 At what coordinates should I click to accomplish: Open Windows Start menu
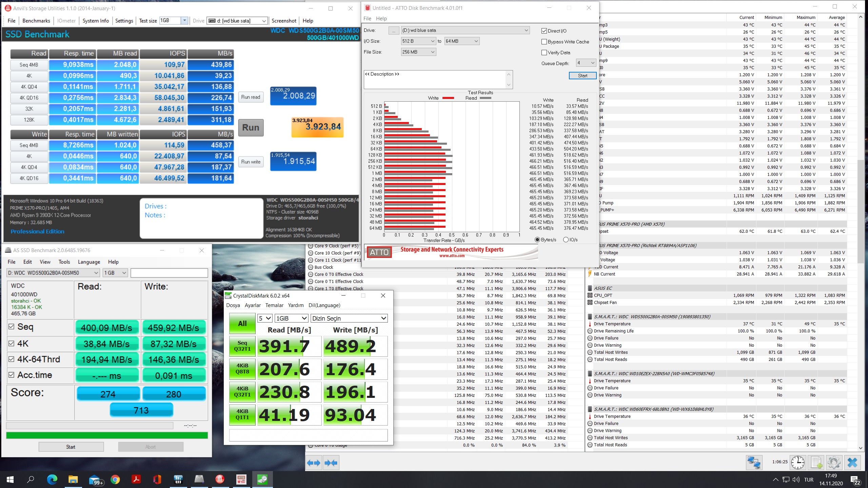(x=10, y=480)
